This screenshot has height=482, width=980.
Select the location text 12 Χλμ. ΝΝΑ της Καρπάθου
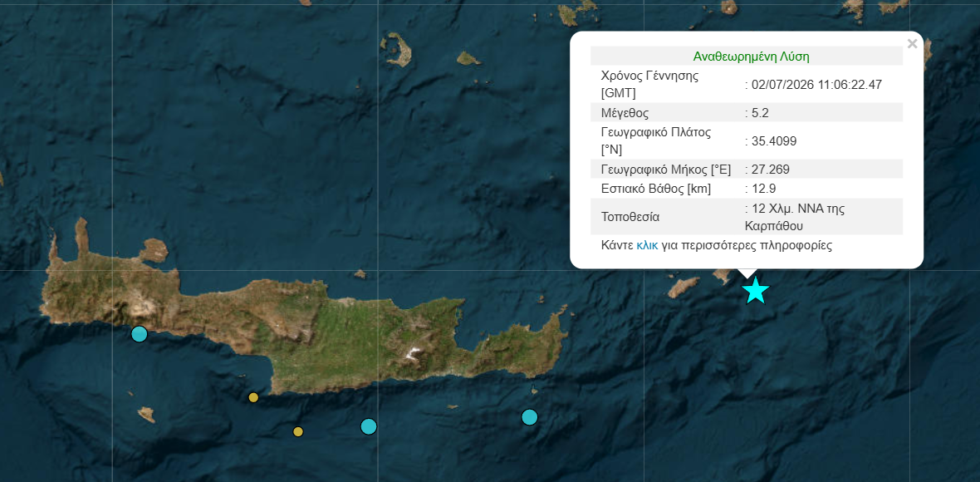point(795,217)
